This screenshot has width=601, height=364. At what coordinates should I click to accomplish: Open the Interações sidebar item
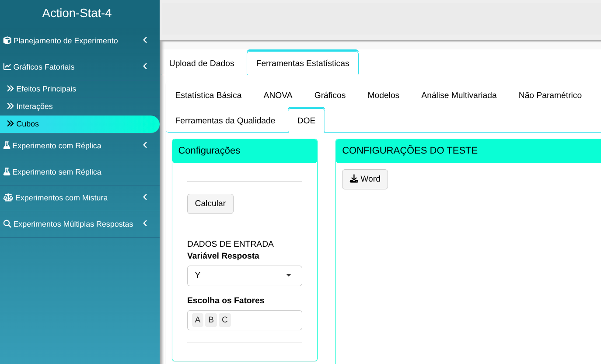click(x=34, y=106)
